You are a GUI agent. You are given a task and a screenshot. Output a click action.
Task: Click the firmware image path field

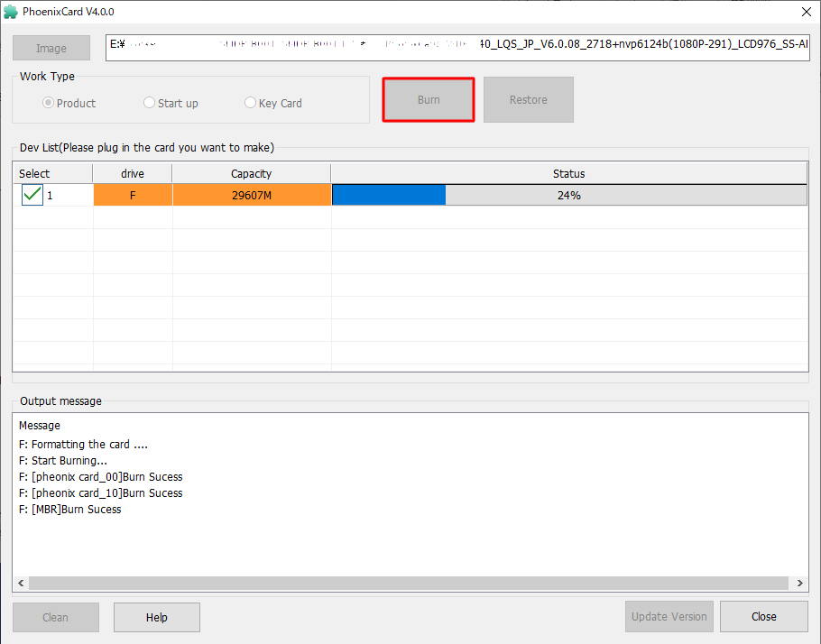pyautogui.click(x=457, y=48)
